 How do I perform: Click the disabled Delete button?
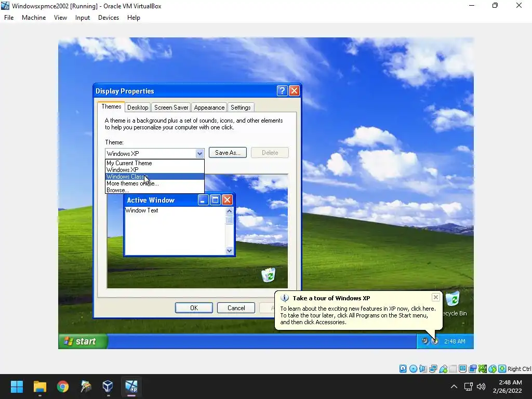[x=270, y=153]
